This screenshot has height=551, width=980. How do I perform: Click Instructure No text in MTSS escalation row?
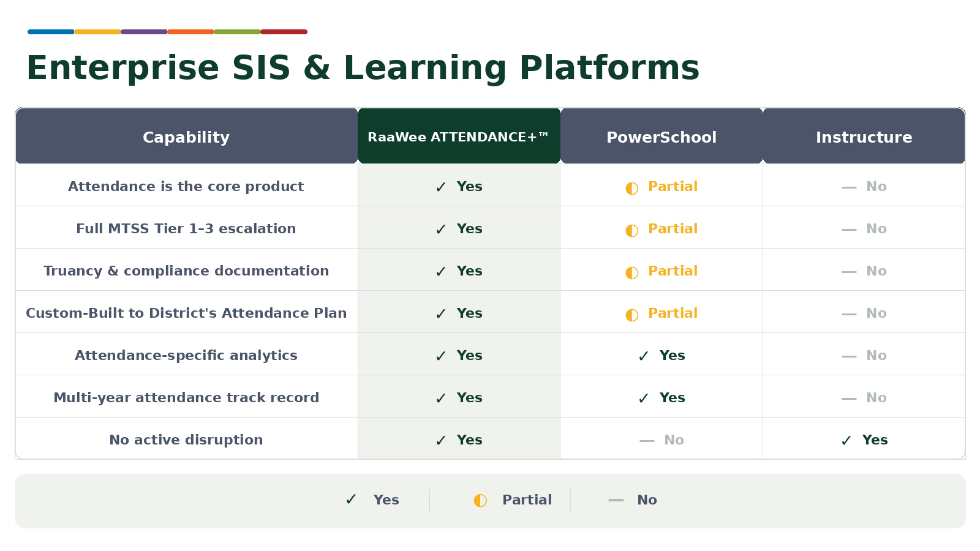click(876, 228)
